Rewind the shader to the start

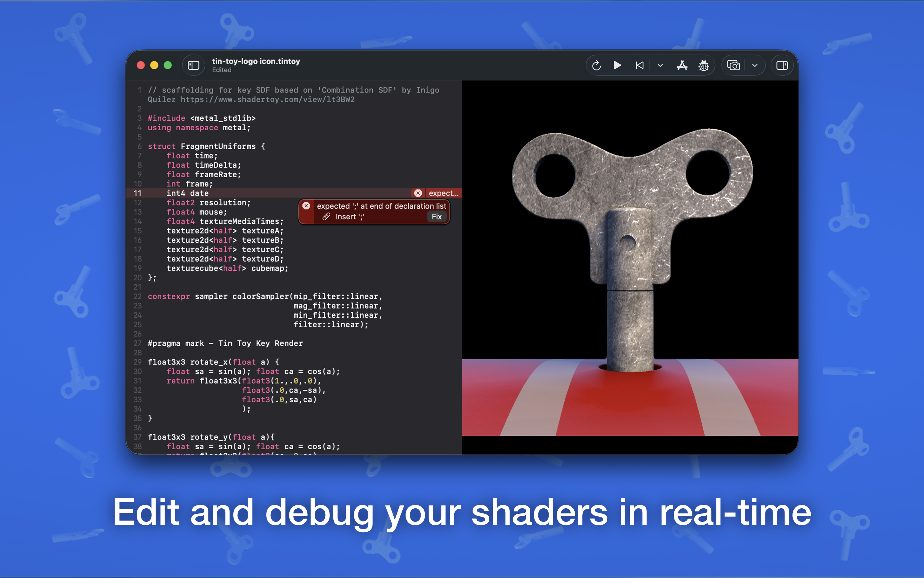(639, 66)
